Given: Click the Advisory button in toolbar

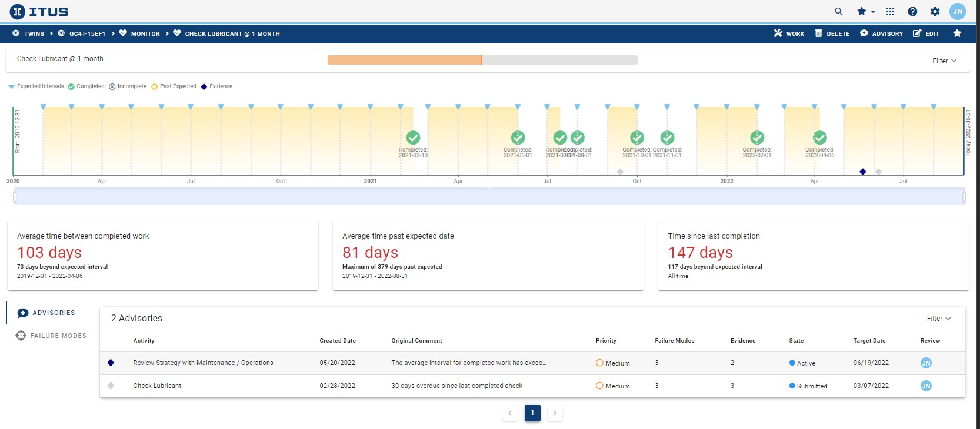Looking at the screenshot, I should pos(881,33).
